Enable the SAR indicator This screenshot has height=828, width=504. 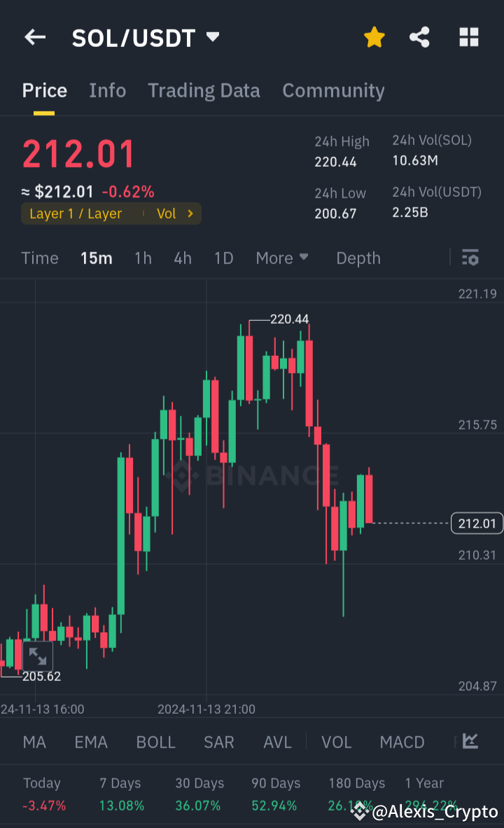[x=218, y=742]
